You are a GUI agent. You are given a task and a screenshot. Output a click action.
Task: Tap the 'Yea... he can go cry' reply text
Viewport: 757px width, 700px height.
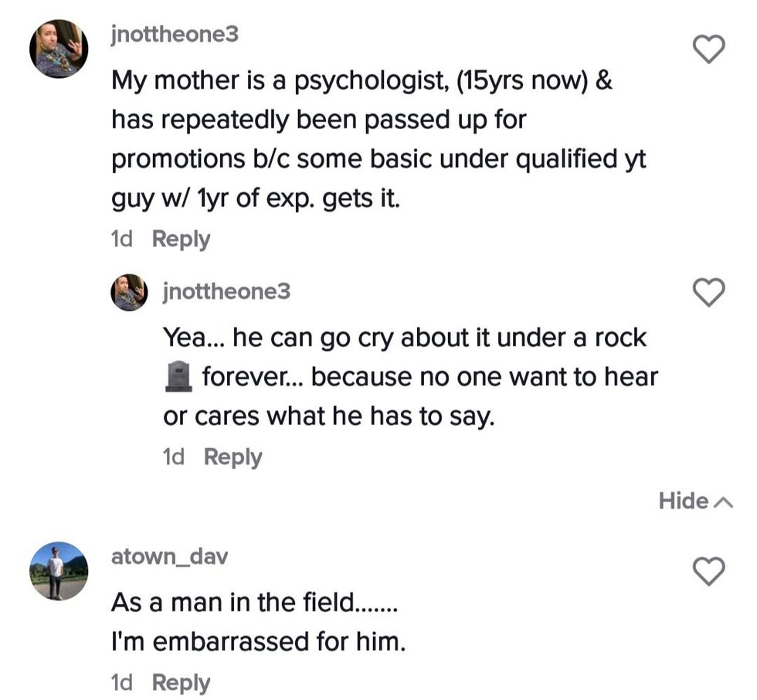click(x=409, y=377)
